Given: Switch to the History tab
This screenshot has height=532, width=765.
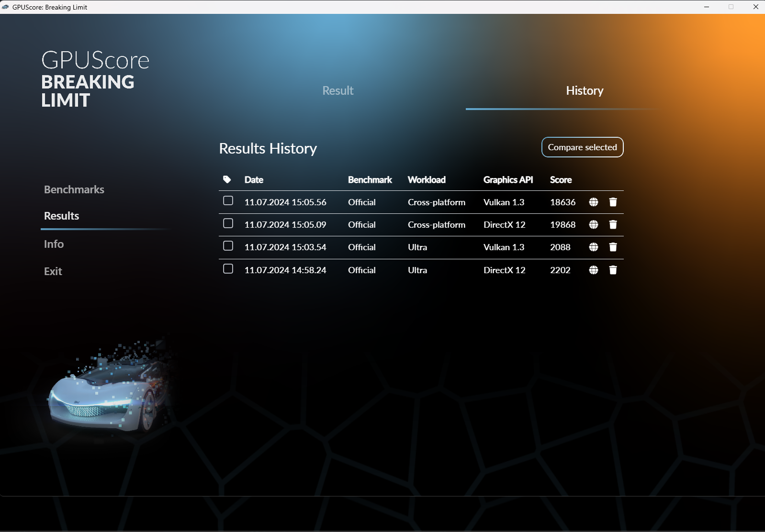Looking at the screenshot, I should coord(585,90).
